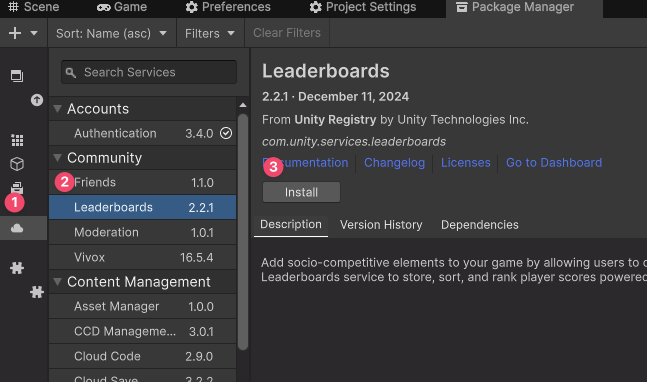The width and height of the screenshot is (647, 382).
Task: Click the lower puzzle piece icon
Action: coord(37,292)
